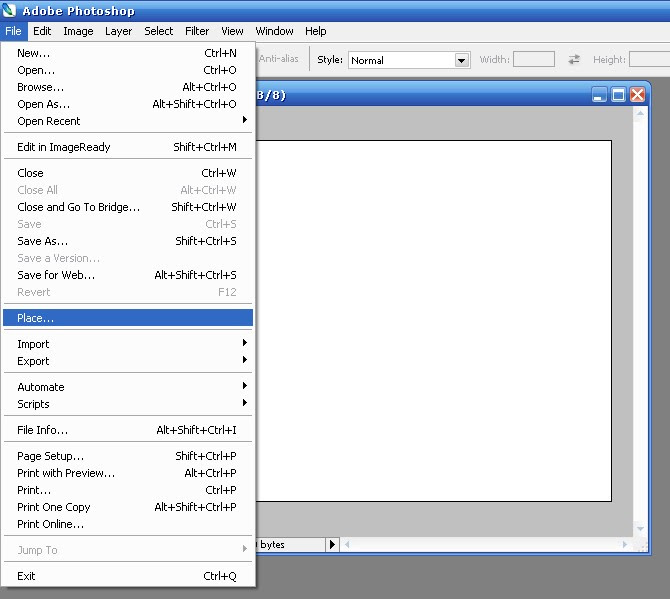Open the Layer menu
The width and height of the screenshot is (670, 599).
(118, 31)
